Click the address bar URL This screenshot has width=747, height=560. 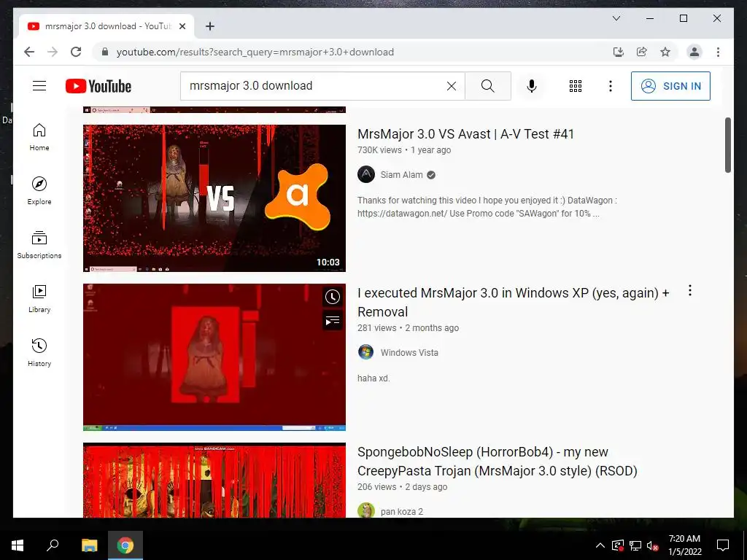pos(255,52)
